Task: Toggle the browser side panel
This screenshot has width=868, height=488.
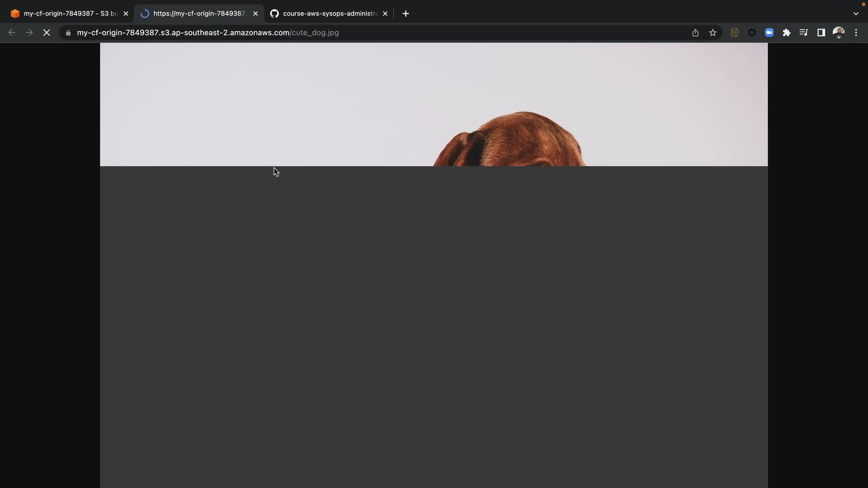Action: [x=821, y=33]
